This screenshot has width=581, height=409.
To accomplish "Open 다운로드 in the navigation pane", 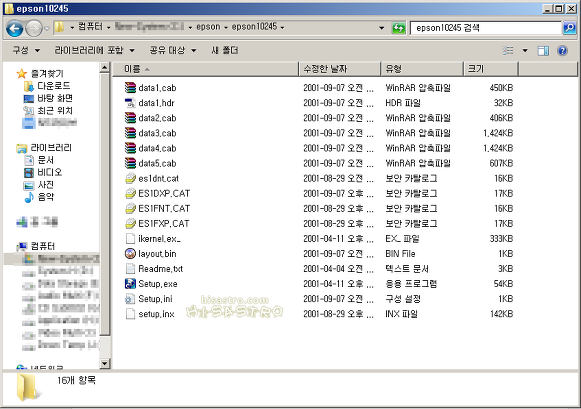I will [54, 86].
